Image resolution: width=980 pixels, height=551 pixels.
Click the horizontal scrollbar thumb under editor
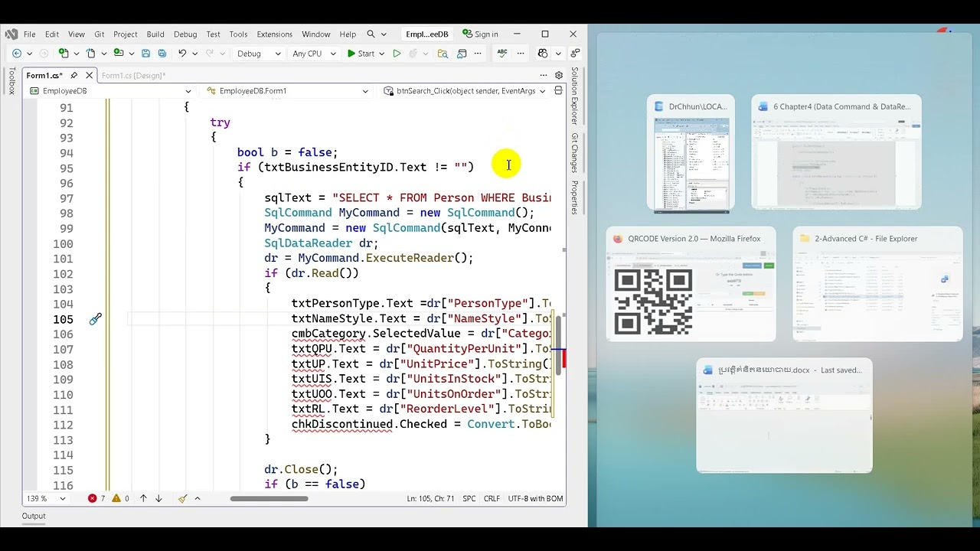click(269, 498)
